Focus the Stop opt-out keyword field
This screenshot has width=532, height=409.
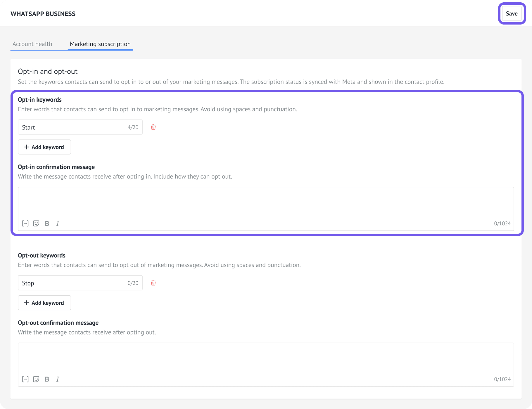80,283
